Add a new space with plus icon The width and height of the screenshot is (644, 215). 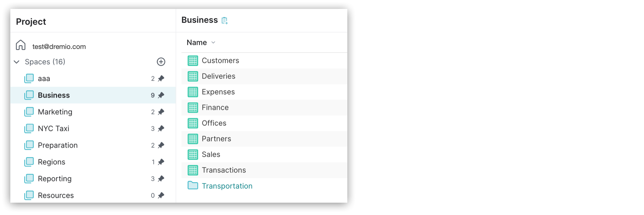tap(161, 62)
